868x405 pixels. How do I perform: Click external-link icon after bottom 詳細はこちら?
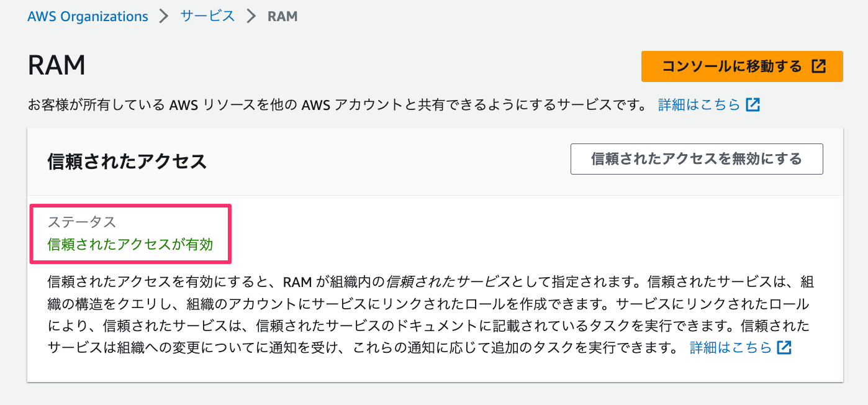coord(785,347)
